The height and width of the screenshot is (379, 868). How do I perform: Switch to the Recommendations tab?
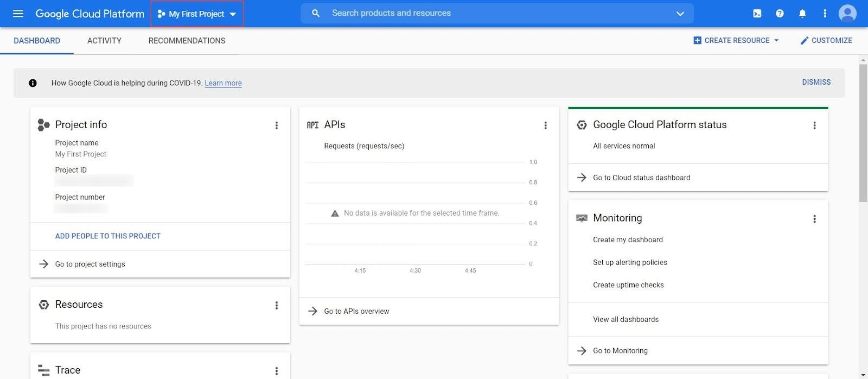[187, 41]
